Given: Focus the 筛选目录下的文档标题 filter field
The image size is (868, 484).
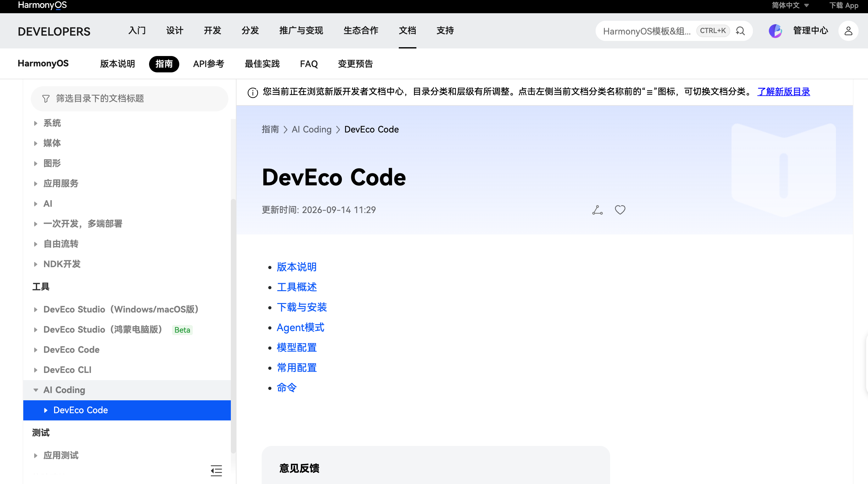Looking at the screenshot, I should pyautogui.click(x=129, y=98).
